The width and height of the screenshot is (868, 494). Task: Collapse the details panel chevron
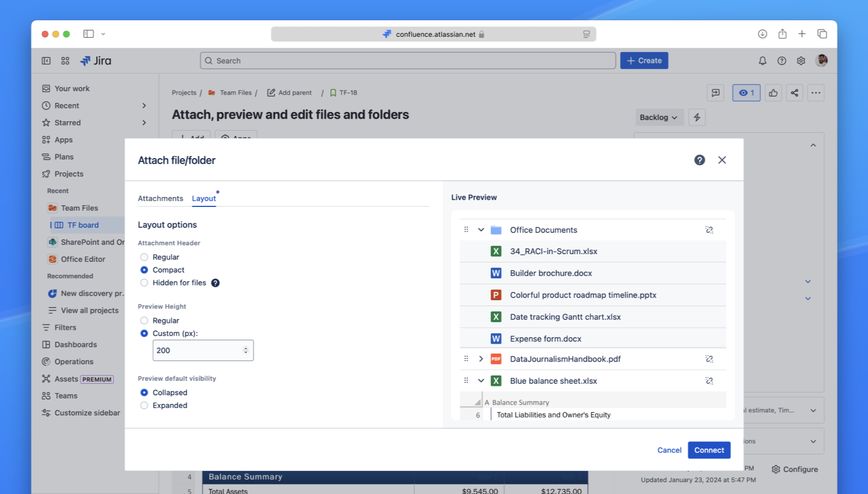813,145
